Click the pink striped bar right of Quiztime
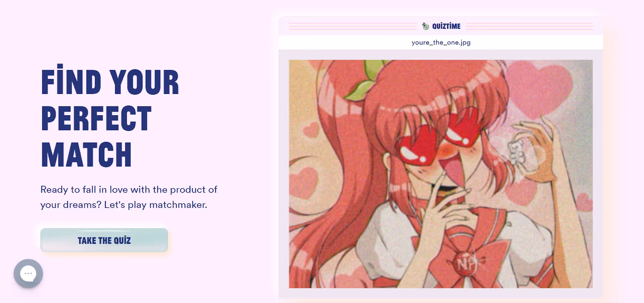The width and height of the screenshot is (644, 303). pos(529,26)
